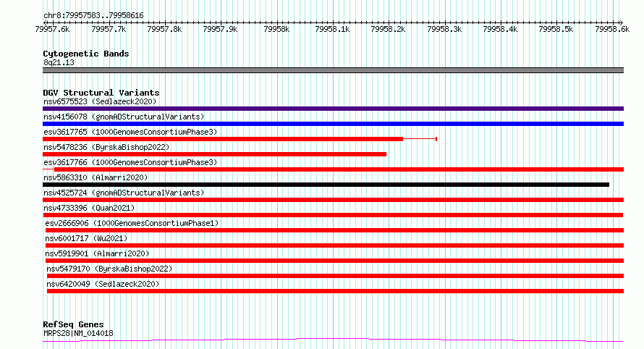Viewport: 644px width, 349px height.
Task: Click the 79958k ruler position marker
Action: [x=276, y=29]
